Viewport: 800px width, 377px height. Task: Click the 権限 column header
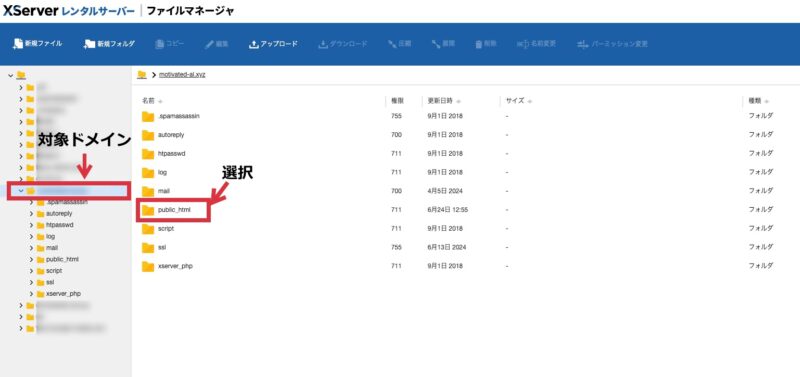click(397, 101)
